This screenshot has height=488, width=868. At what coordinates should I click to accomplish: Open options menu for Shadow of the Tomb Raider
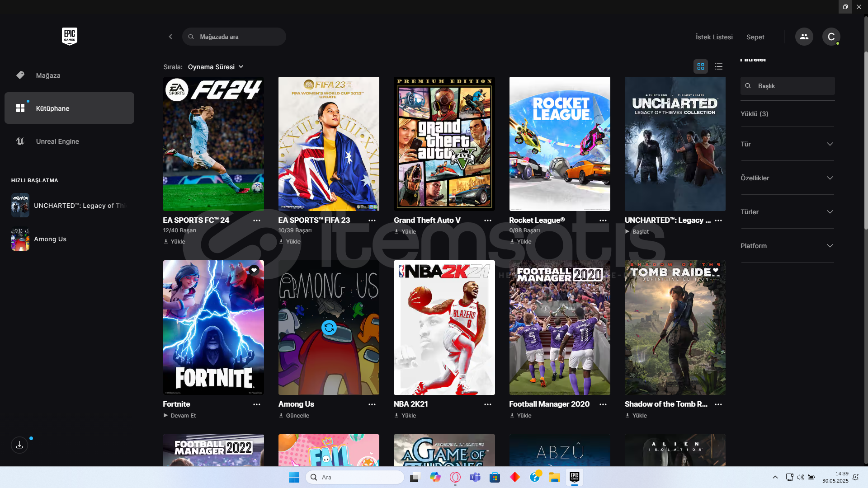(x=718, y=404)
